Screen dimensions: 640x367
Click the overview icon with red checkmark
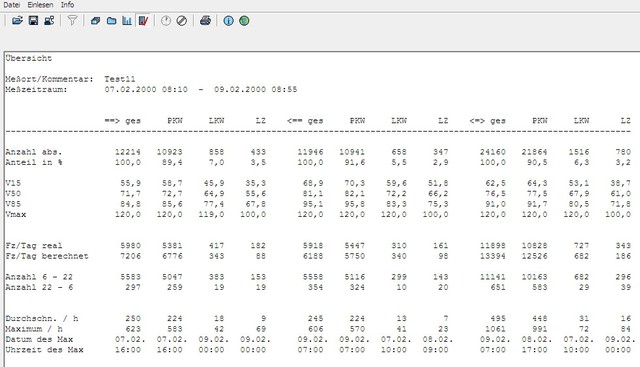[x=143, y=20]
